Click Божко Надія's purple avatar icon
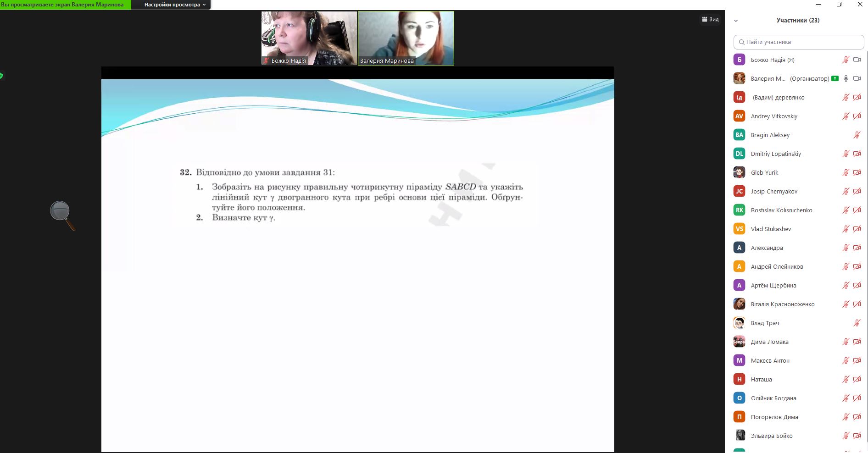 coord(739,60)
